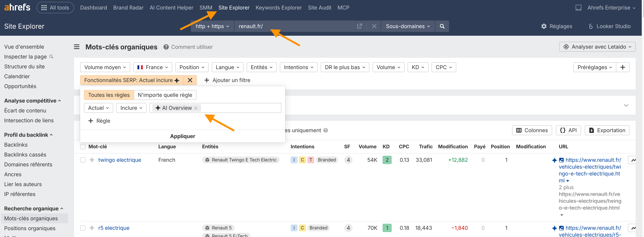Open the All tools menu

tap(55, 8)
